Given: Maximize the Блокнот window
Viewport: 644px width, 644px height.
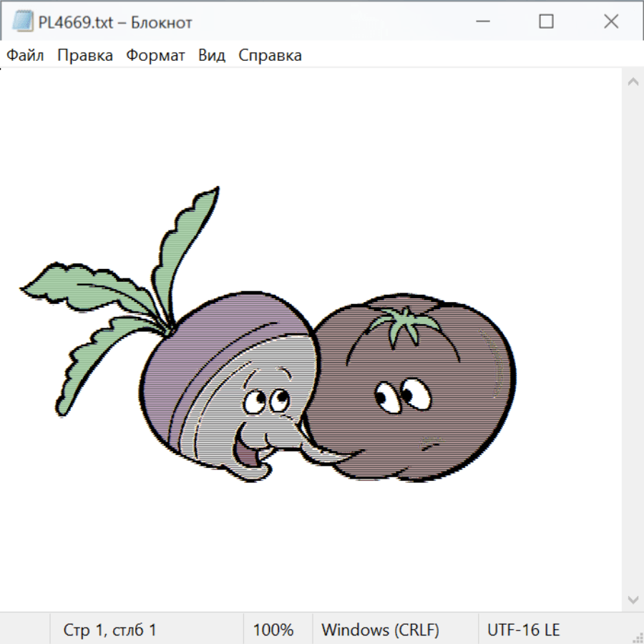Looking at the screenshot, I should tap(546, 22).
